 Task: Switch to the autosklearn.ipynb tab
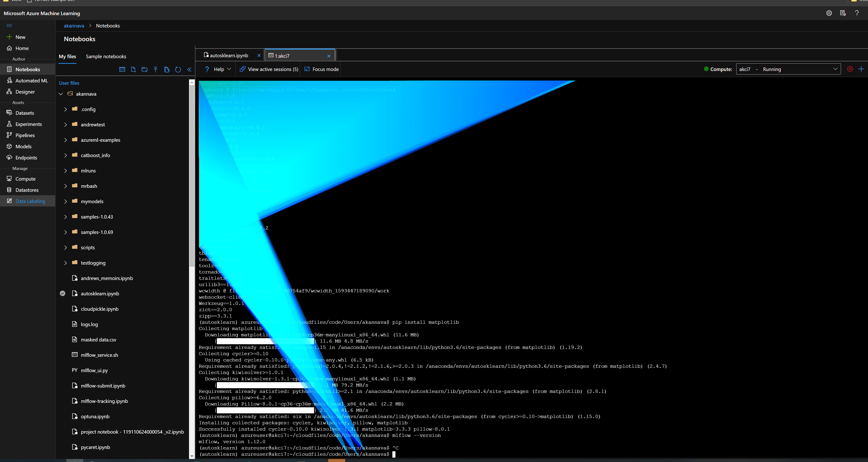(228, 55)
